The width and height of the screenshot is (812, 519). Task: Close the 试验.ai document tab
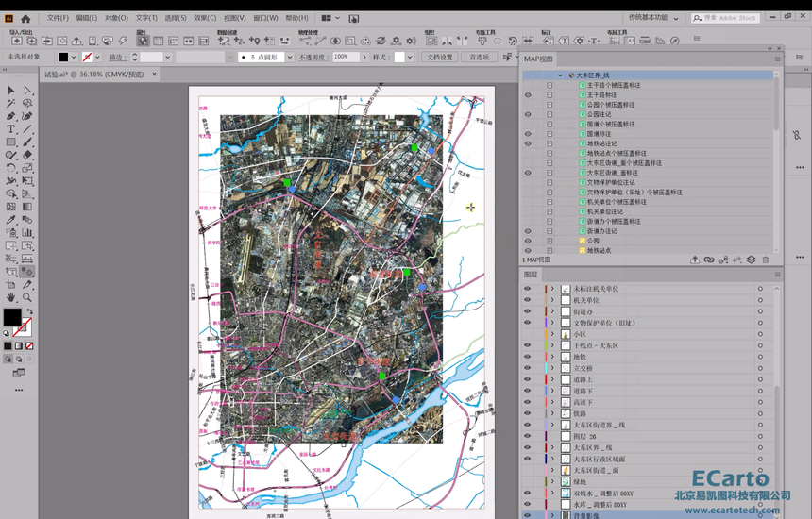coord(154,75)
